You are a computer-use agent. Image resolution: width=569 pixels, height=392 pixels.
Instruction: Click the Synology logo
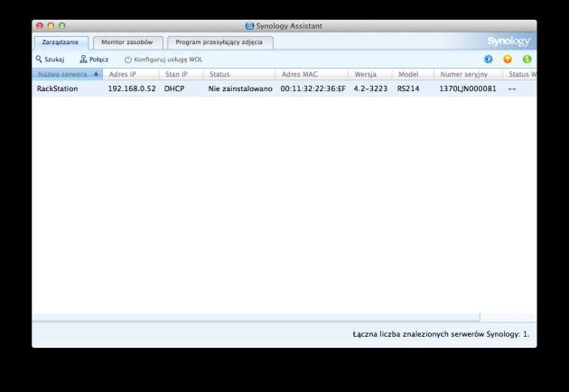pyautogui.click(x=508, y=42)
